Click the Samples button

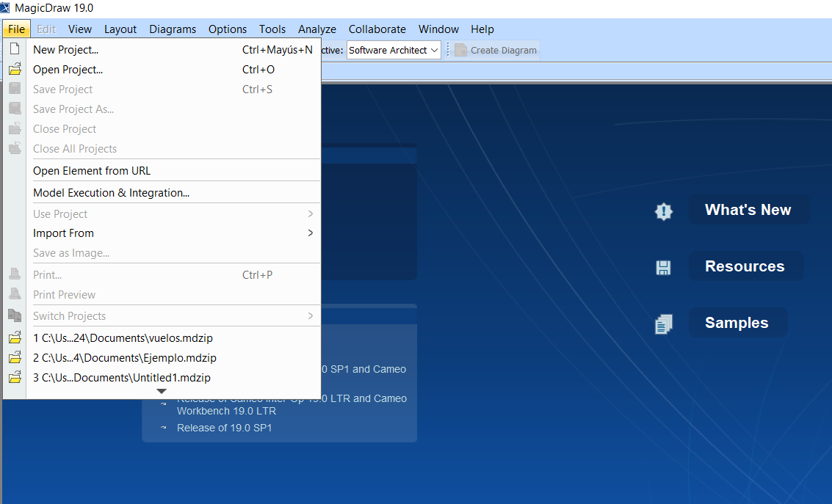click(737, 322)
